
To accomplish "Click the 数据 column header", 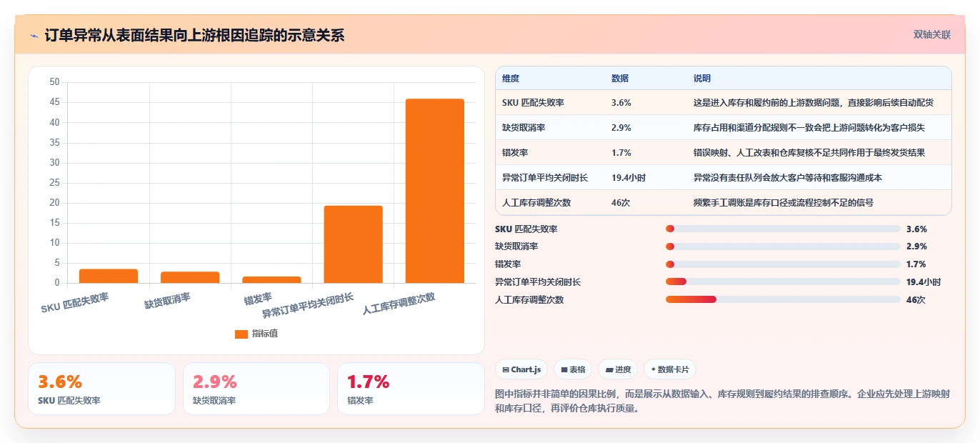I will pyautogui.click(x=620, y=79).
